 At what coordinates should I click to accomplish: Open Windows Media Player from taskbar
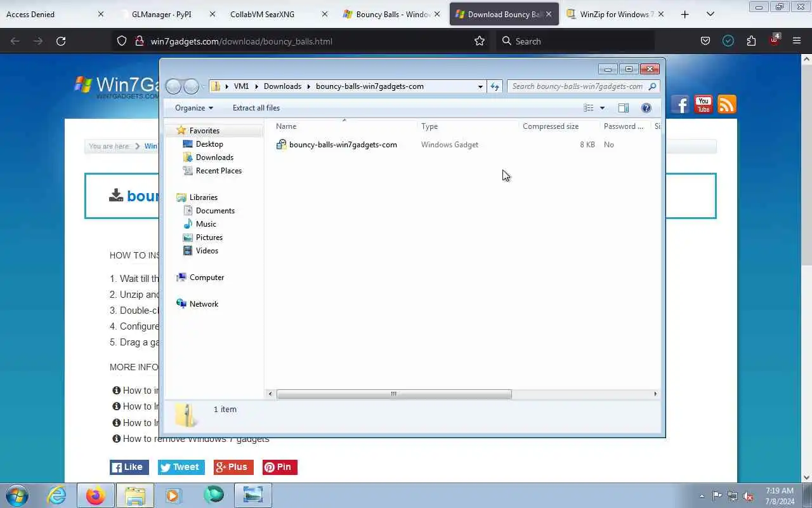click(x=174, y=495)
